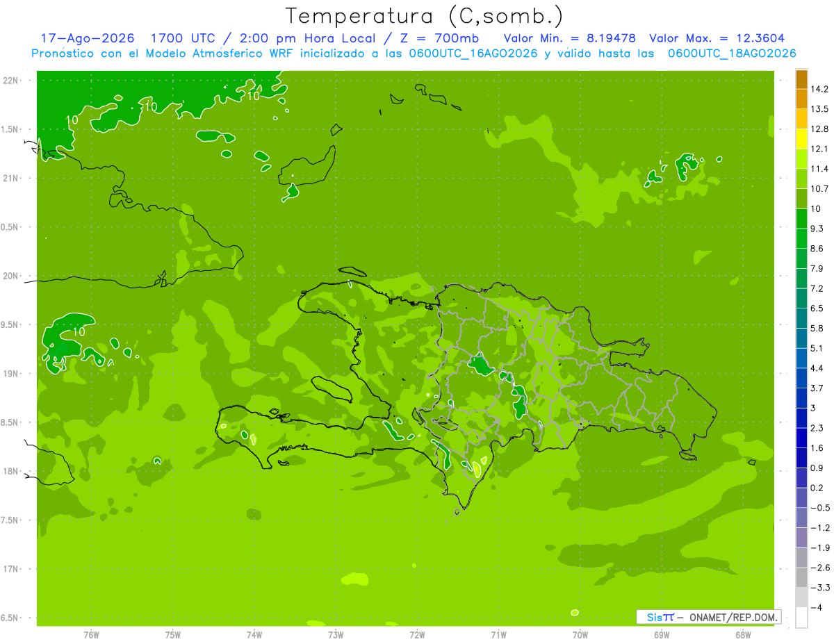The height and width of the screenshot is (644, 834).
Task: Pick the orange swatch above the 14.2 label
Action: (x=801, y=79)
